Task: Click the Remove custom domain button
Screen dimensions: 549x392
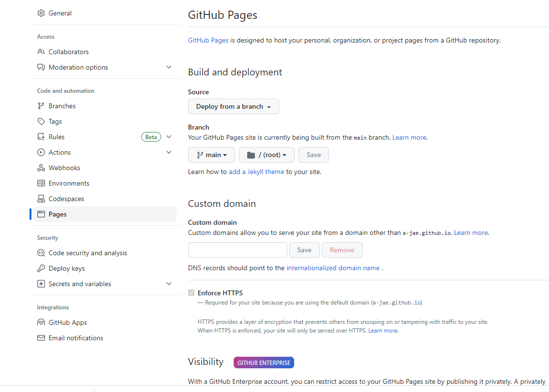Action: [342, 250]
